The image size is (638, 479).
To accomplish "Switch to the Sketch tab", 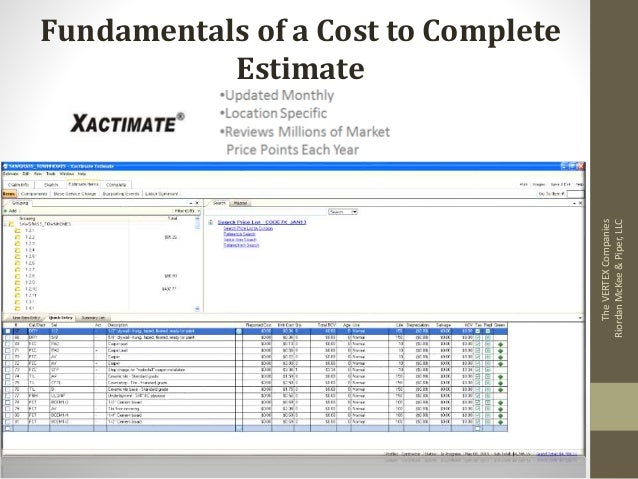I will click(x=51, y=185).
